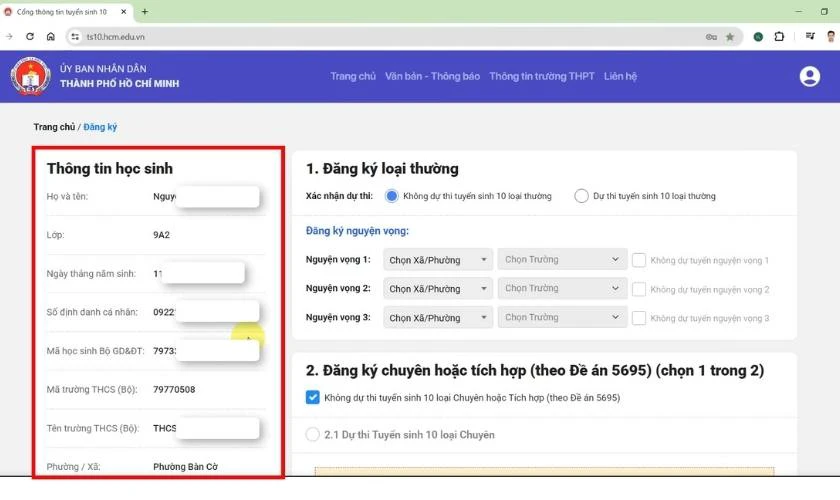Open Nguyện vọng 1 Chọn Xã/Phường dropdown

tap(437, 260)
